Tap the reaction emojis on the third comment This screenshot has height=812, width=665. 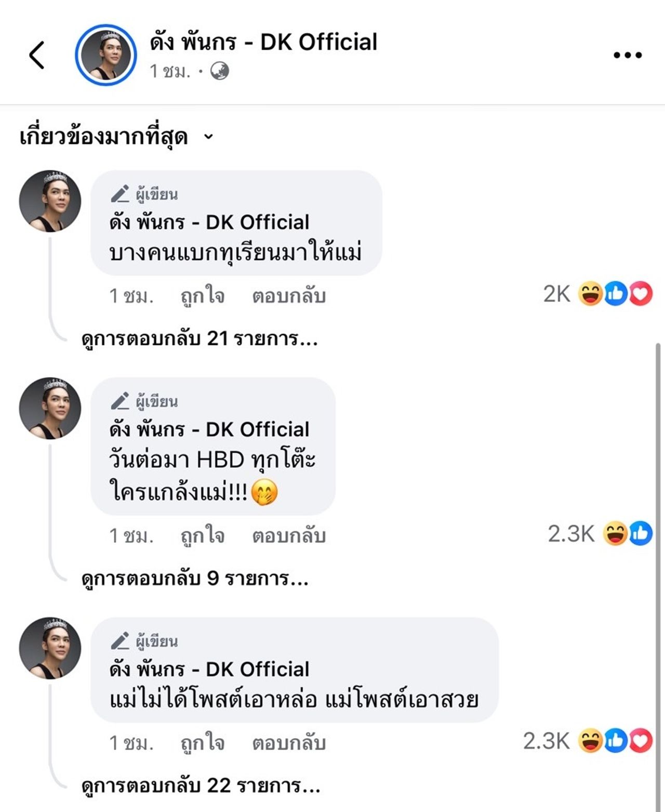pyautogui.click(x=615, y=741)
